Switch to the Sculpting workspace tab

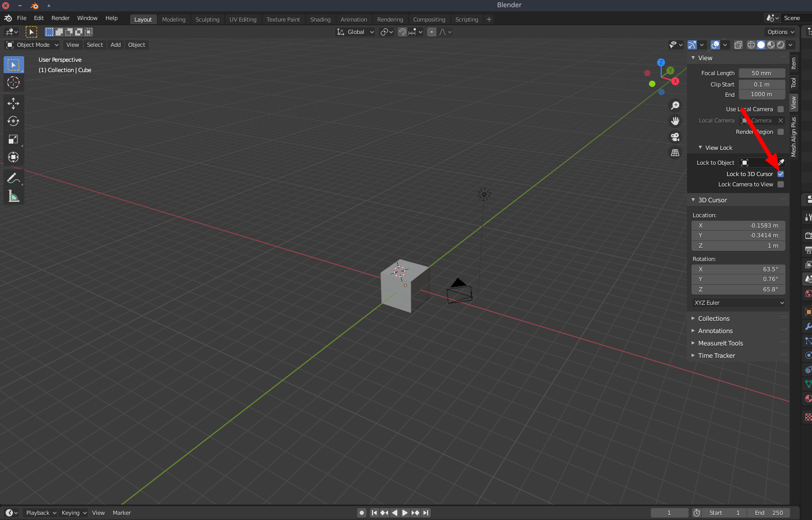tap(207, 20)
